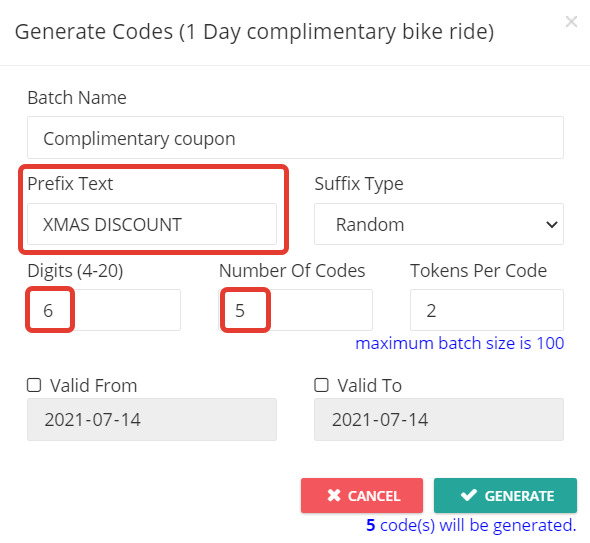Open the Valid From date field

click(x=152, y=420)
